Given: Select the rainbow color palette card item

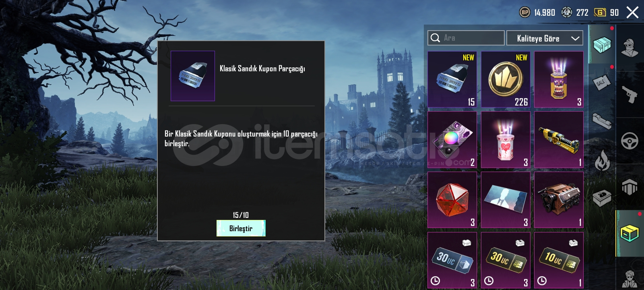Looking at the screenshot, I should (x=452, y=140).
